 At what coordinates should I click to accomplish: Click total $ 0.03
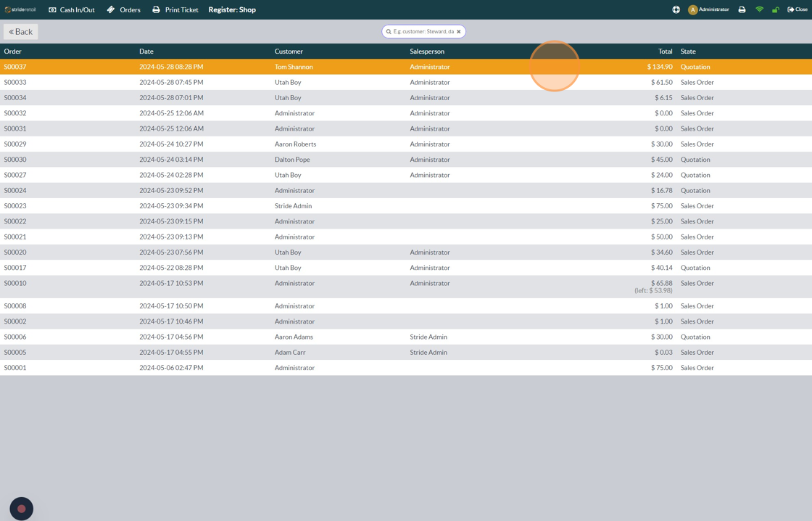tap(663, 353)
